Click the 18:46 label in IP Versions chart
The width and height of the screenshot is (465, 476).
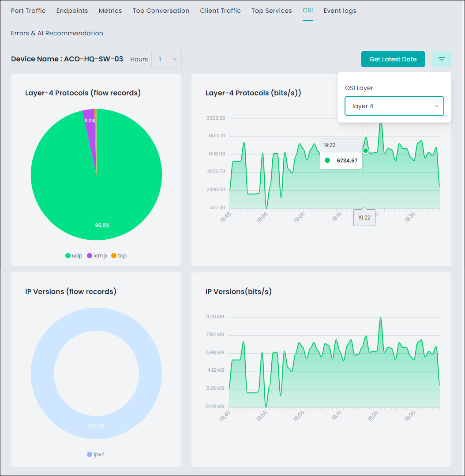click(225, 416)
